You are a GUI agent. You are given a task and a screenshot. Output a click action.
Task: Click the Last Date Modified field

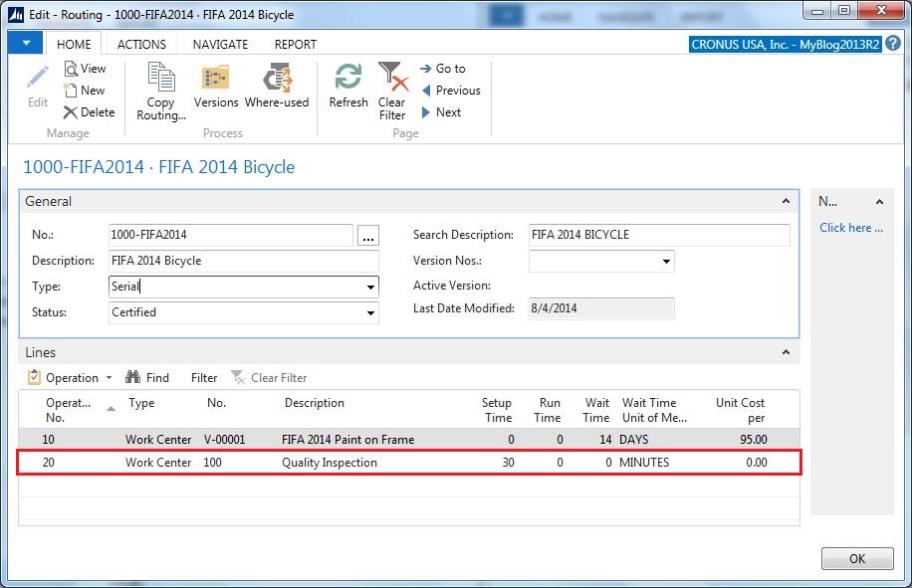(601, 308)
